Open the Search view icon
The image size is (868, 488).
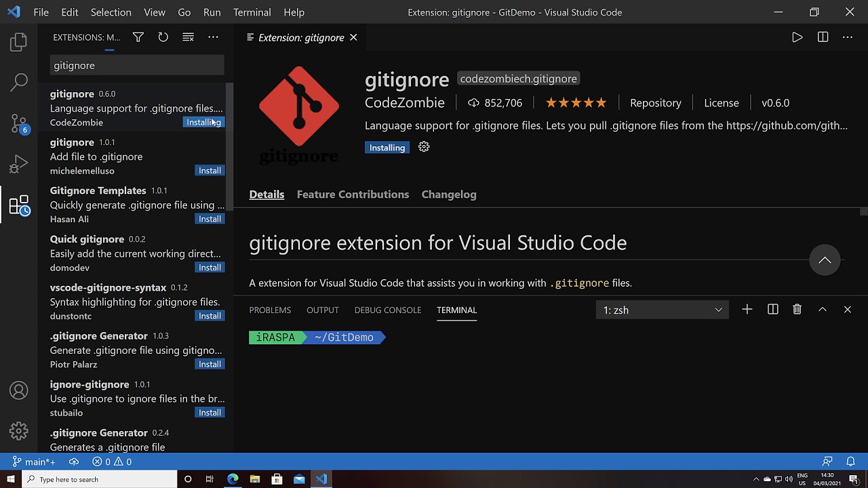pyautogui.click(x=19, y=83)
